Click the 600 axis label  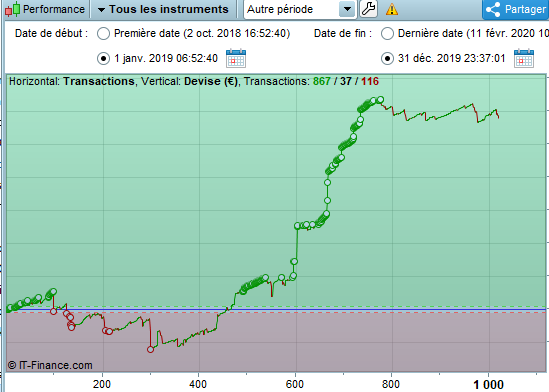(295, 384)
